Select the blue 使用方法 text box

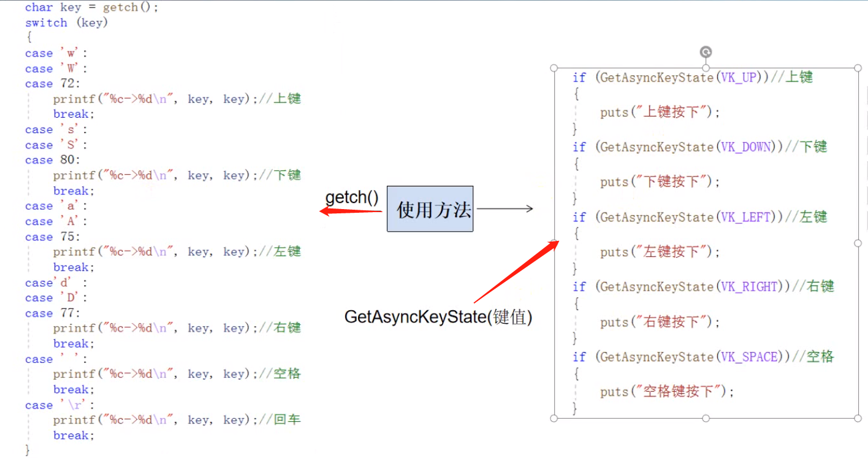(430, 209)
